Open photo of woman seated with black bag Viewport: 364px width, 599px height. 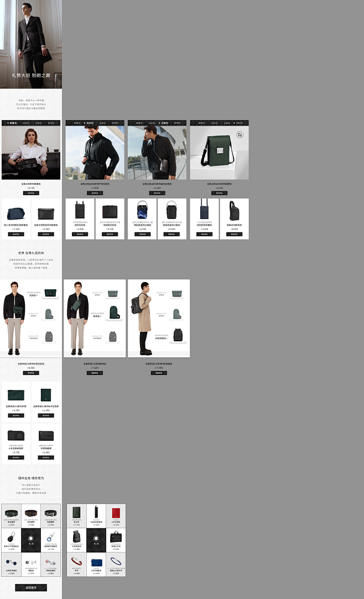pyautogui.click(x=31, y=153)
